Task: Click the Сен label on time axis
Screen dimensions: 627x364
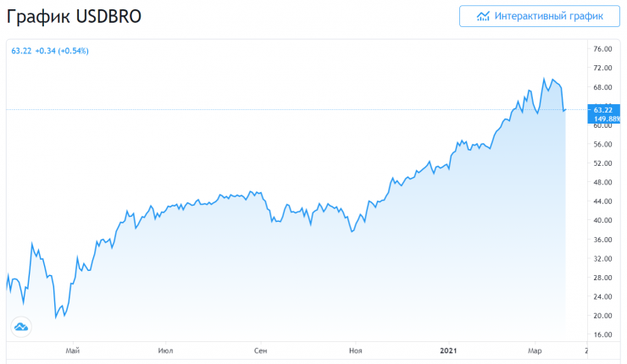Action: (x=261, y=350)
